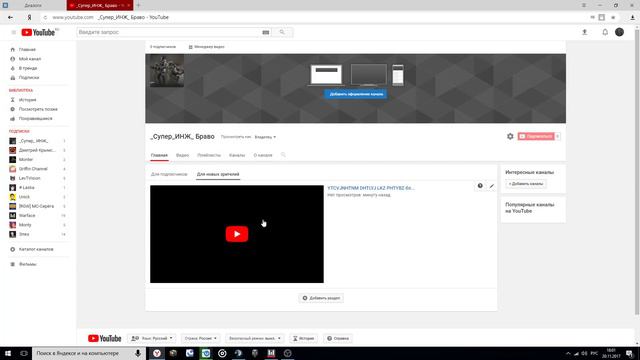Click the Task View taskbar icon

pyautogui.click(x=24, y=353)
